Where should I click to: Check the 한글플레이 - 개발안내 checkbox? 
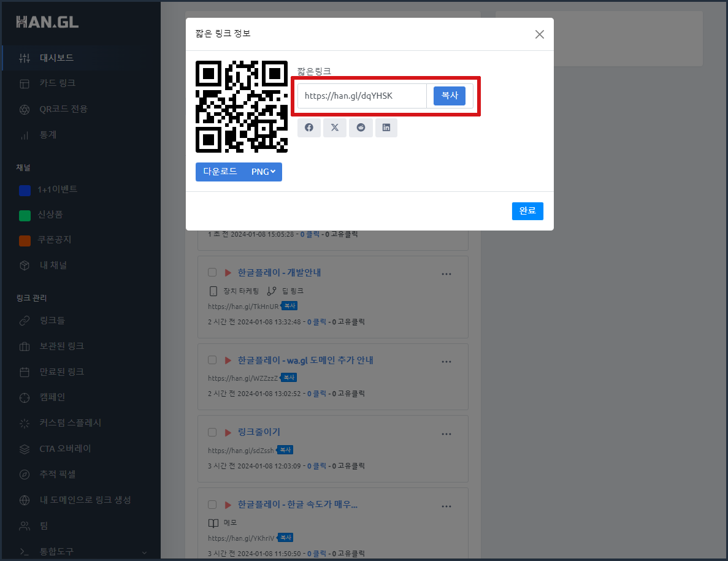coord(212,272)
